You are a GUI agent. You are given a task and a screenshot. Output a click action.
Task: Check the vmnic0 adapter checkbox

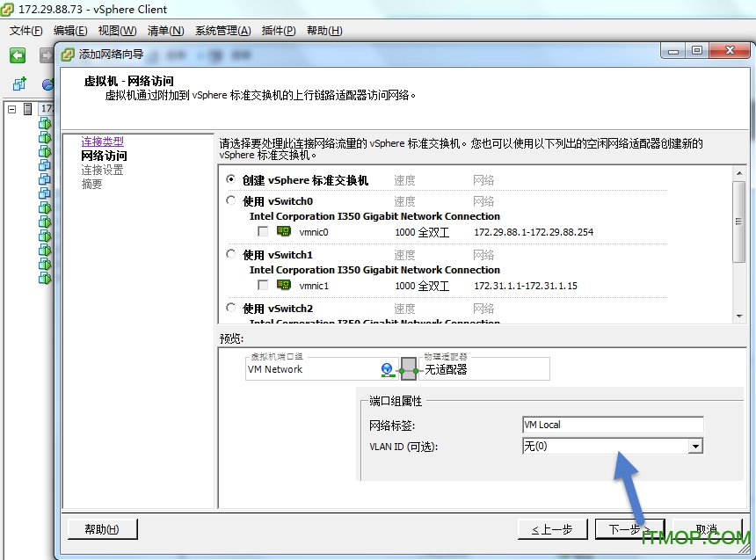click(x=263, y=231)
